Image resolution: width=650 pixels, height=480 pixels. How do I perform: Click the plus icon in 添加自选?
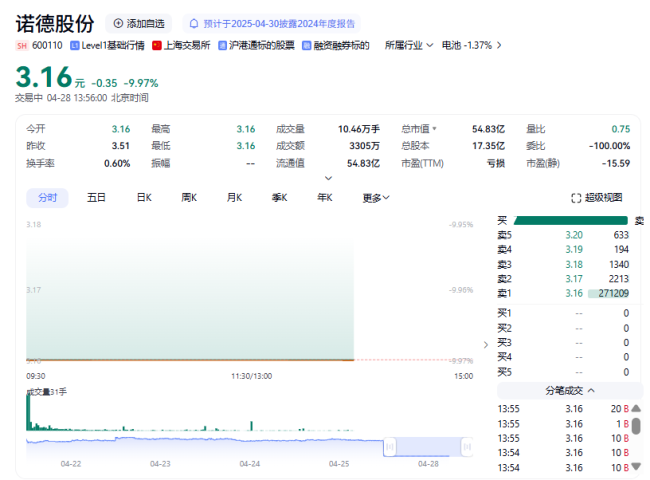(x=118, y=24)
